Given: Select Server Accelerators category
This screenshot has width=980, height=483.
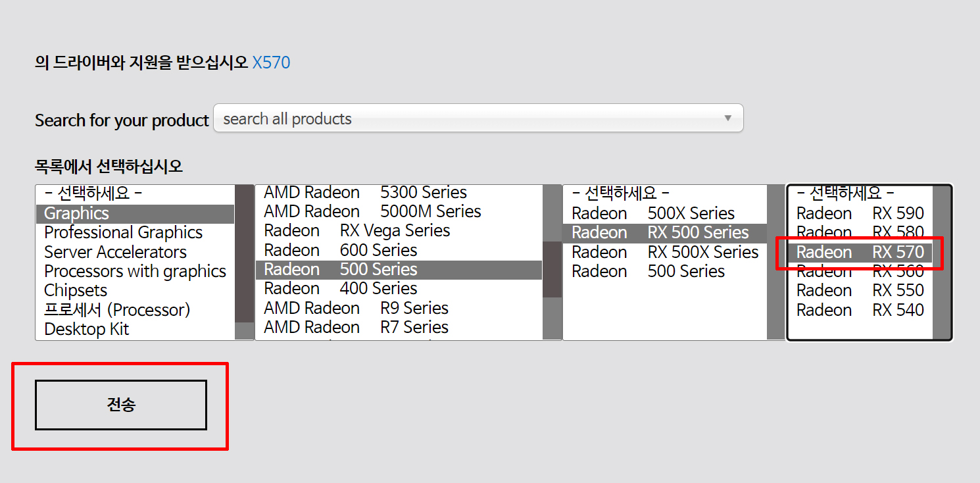Looking at the screenshot, I should tap(135, 252).
